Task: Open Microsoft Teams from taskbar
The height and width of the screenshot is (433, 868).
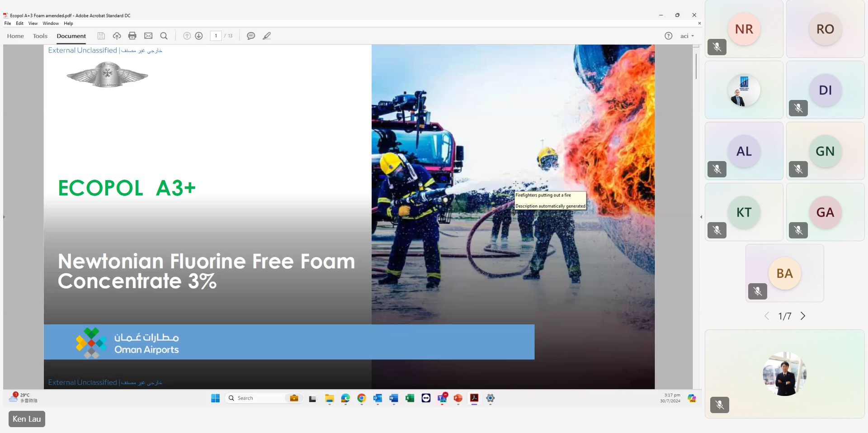Action: (442, 398)
